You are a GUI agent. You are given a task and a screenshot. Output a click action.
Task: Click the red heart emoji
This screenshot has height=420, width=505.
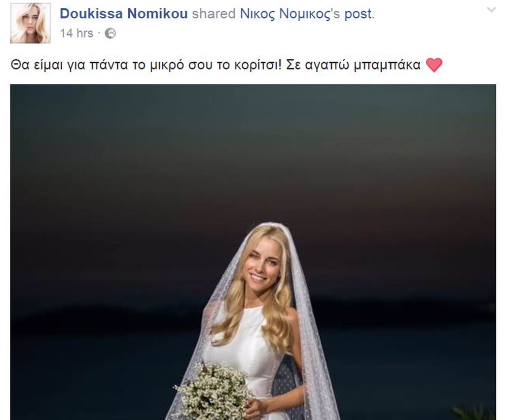coord(434,65)
